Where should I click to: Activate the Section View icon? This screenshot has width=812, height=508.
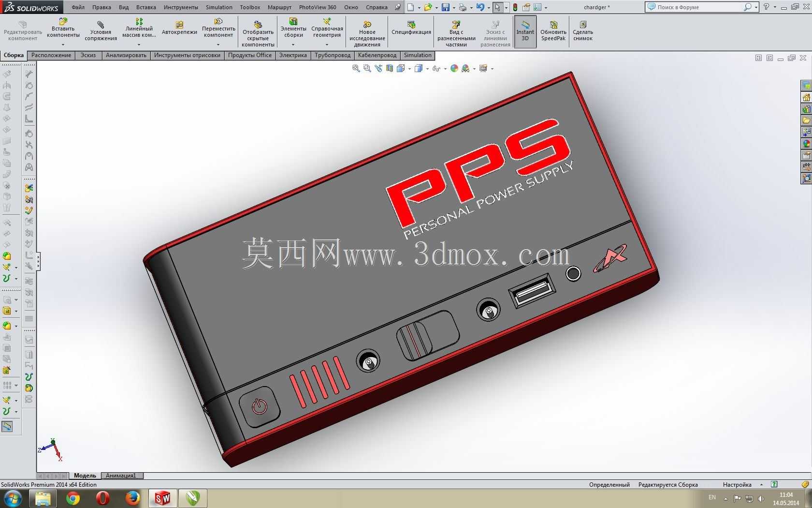click(x=390, y=69)
